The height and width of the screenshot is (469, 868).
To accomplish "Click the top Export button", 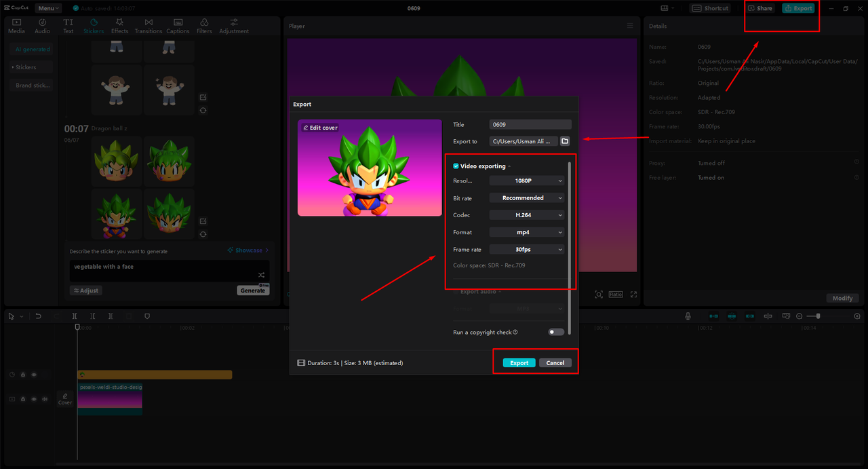I will coord(798,8).
